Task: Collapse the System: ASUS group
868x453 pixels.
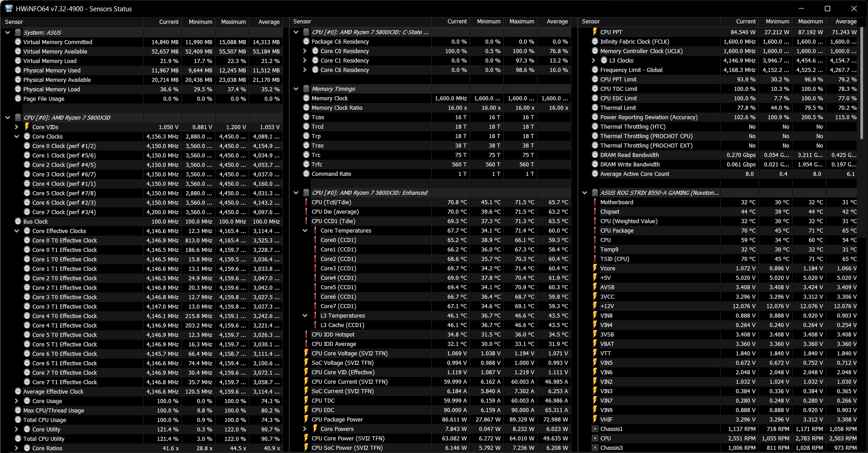Action: pyautogui.click(x=8, y=32)
